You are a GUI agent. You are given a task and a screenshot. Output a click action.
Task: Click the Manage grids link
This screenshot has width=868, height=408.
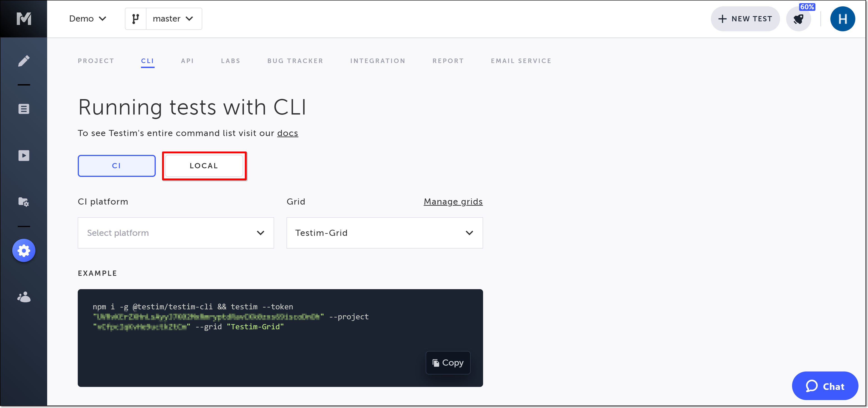pos(453,202)
